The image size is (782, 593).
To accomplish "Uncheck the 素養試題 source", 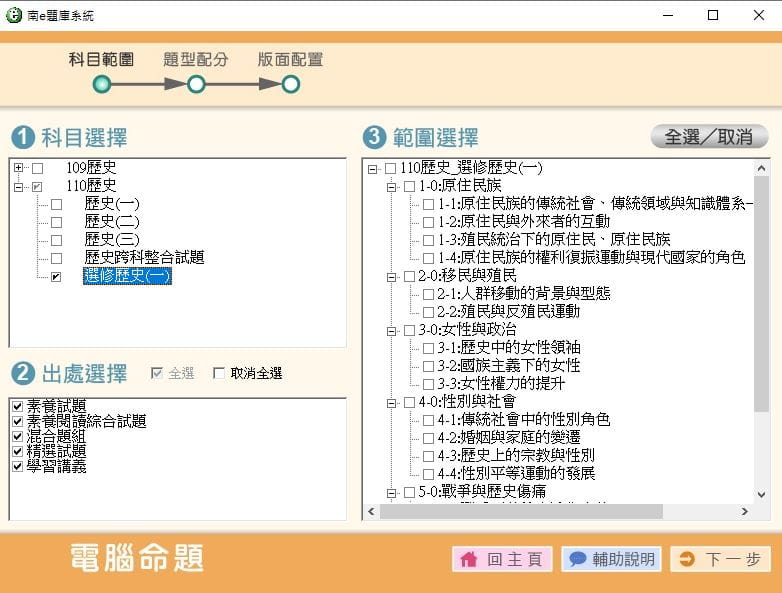I will [x=17, y=406].
